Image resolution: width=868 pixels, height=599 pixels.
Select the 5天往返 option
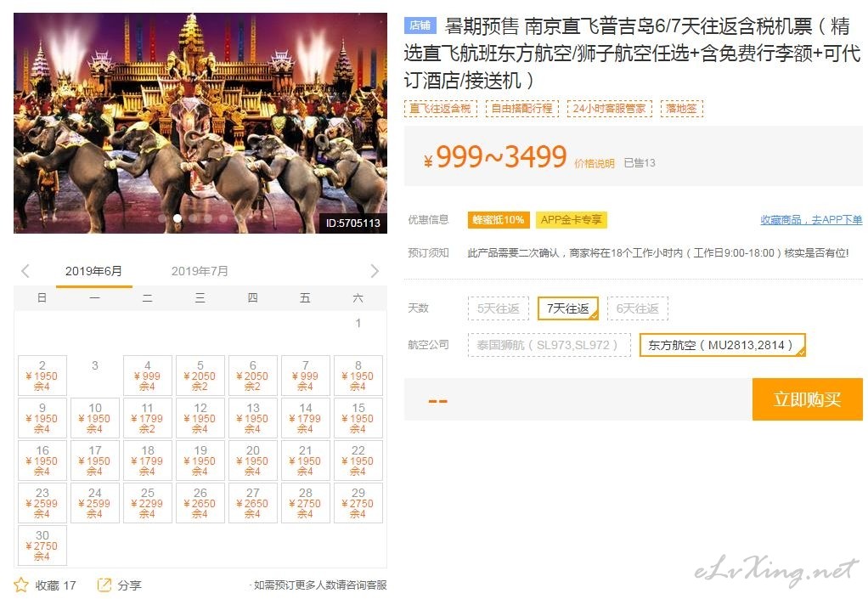(x=499, y=308)
